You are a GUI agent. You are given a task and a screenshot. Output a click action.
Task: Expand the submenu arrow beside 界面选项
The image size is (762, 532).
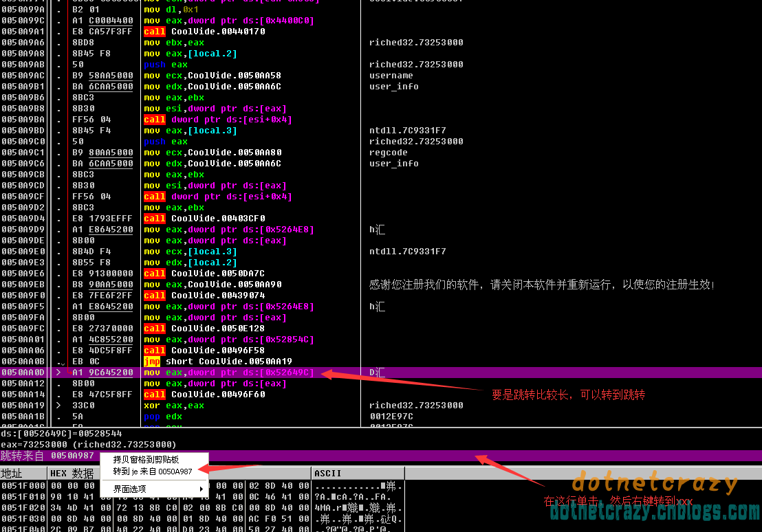click(x=202, y=489)
